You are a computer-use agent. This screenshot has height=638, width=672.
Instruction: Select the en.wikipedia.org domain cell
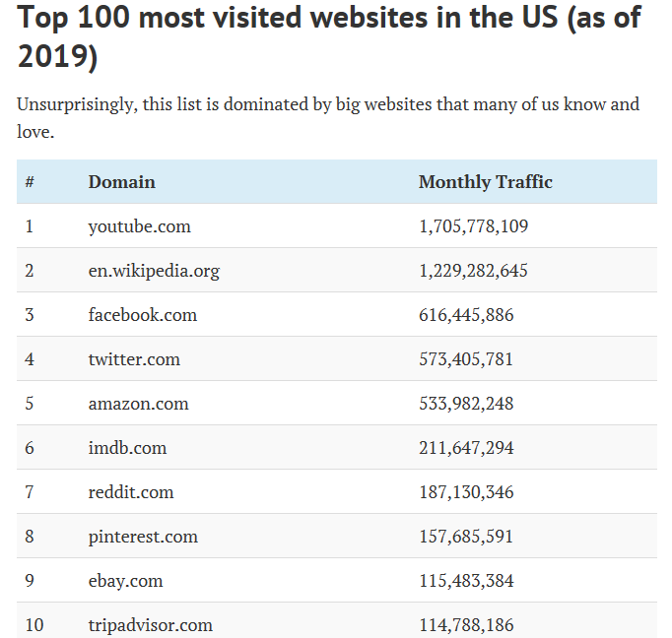[x=154, y=271]
